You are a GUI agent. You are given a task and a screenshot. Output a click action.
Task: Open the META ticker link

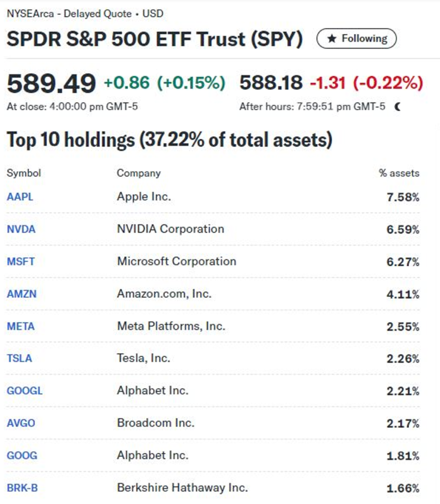point(21,326)
